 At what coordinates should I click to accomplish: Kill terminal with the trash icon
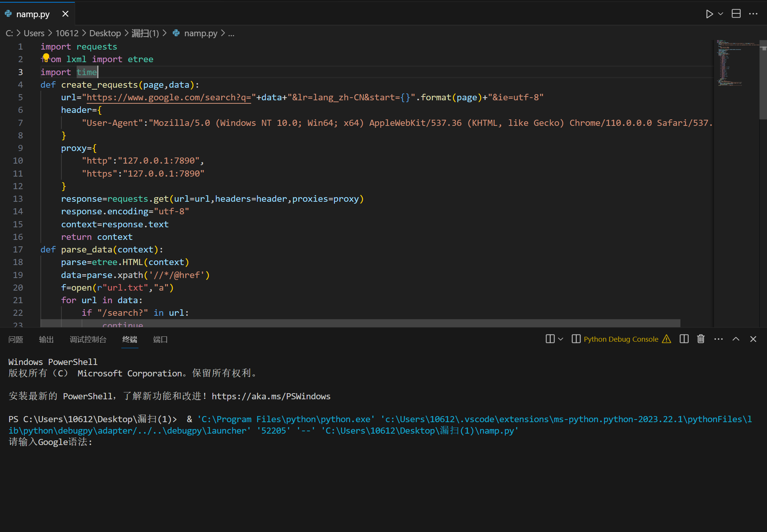tap(701, 339)
